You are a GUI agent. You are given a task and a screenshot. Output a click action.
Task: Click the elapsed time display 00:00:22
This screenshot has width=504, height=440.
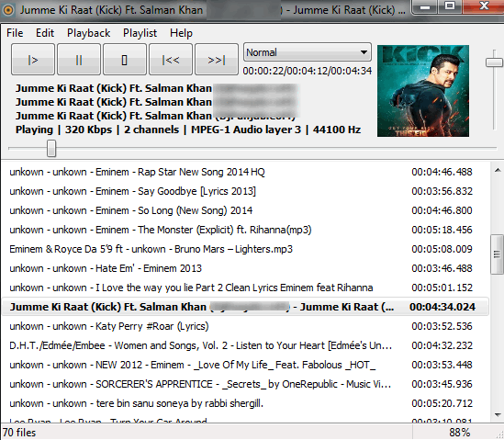pyautogui.click(x=263, y=71)
